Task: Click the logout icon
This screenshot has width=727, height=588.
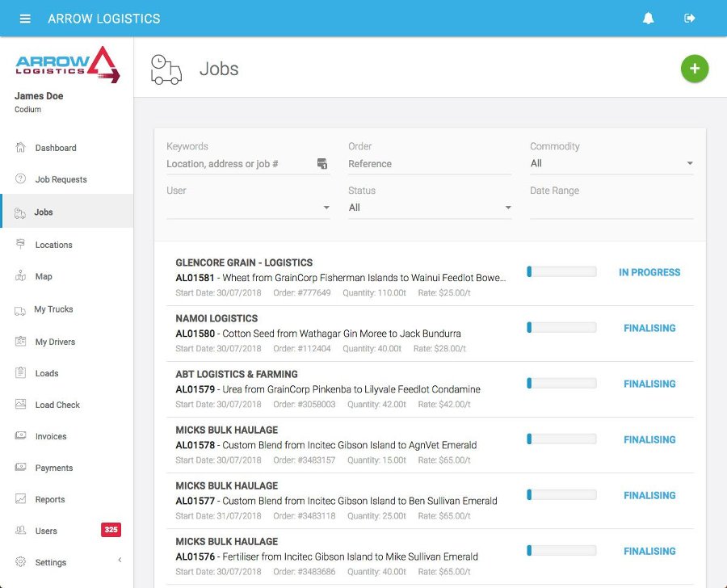Action: tap(690, 18)
